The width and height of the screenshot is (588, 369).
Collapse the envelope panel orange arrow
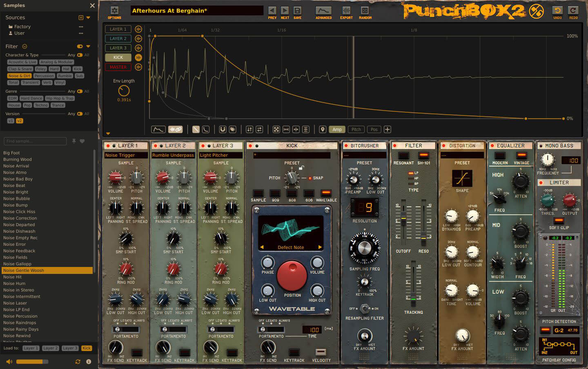[x=108, y=133]
